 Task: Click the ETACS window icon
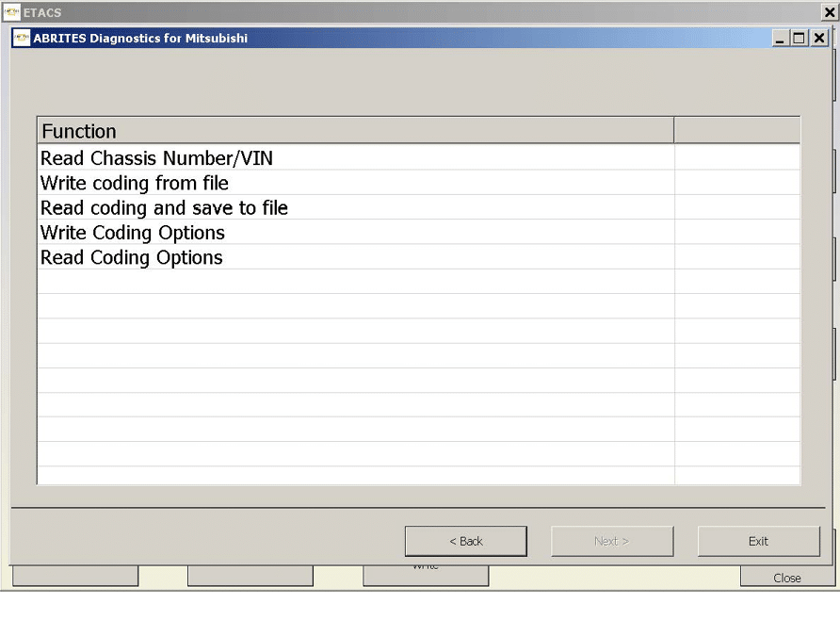[x=10, y=12]
